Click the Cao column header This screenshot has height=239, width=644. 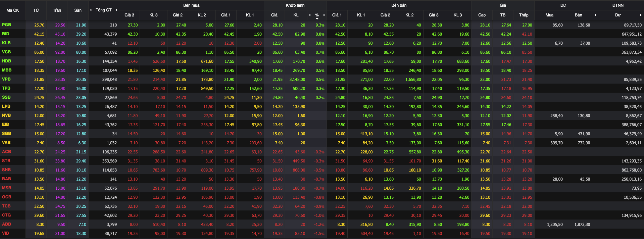pyautogui.click(x=482, y=15)
